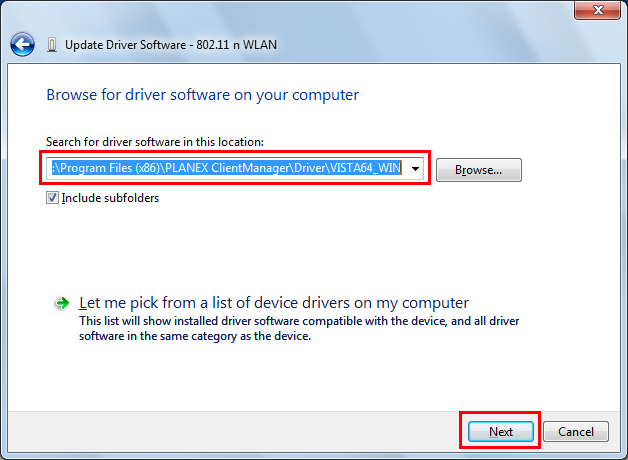The height and width of the screenshot is (460, 628).
Task: Click the 802.11 n WLAN title portion
Action: pyautogui.click(x=236, y=44)
